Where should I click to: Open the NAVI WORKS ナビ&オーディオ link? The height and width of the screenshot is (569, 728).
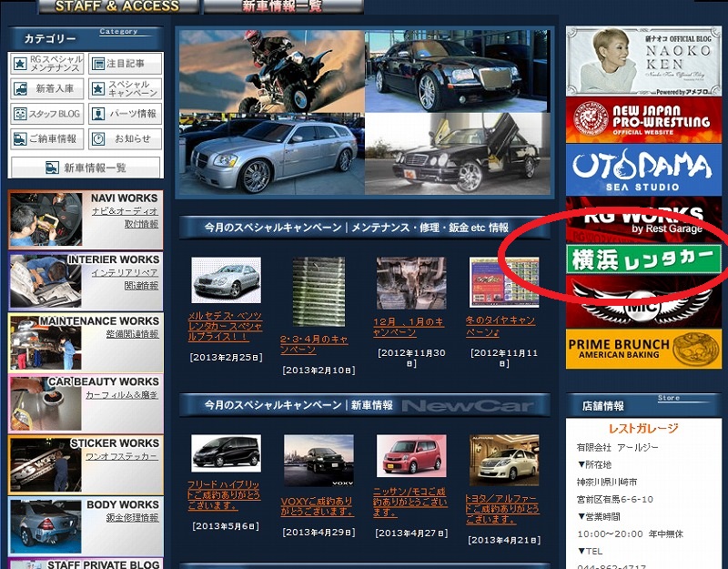(x=125, y=211)
